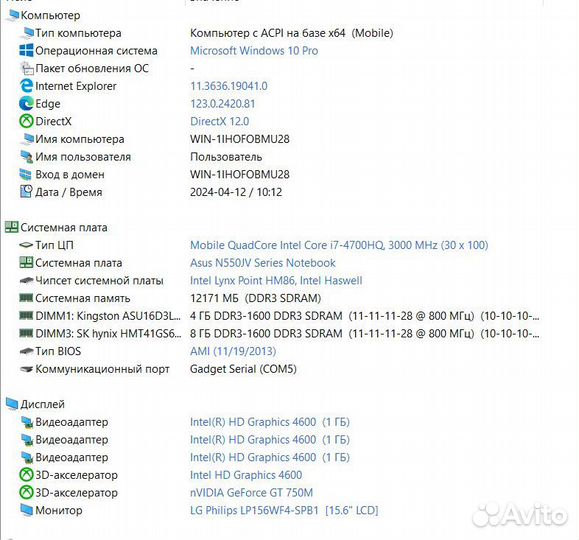Image resolution: width=579 pixels, height=540 pixels.
Task: Click the Чипсет системной платы icon
Action: click(x=26, y=280)
